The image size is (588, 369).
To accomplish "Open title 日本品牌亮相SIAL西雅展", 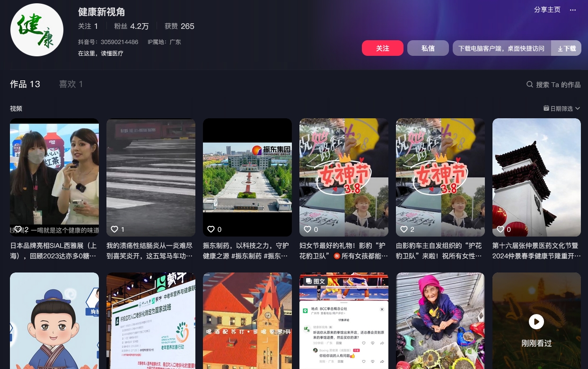I will tap(54, 251).
